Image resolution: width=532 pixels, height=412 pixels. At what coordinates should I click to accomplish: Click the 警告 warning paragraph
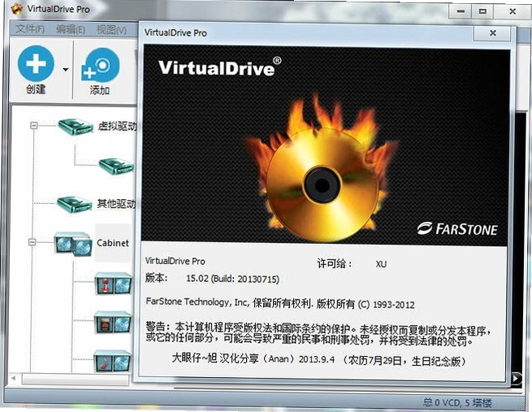coord(318,334)
